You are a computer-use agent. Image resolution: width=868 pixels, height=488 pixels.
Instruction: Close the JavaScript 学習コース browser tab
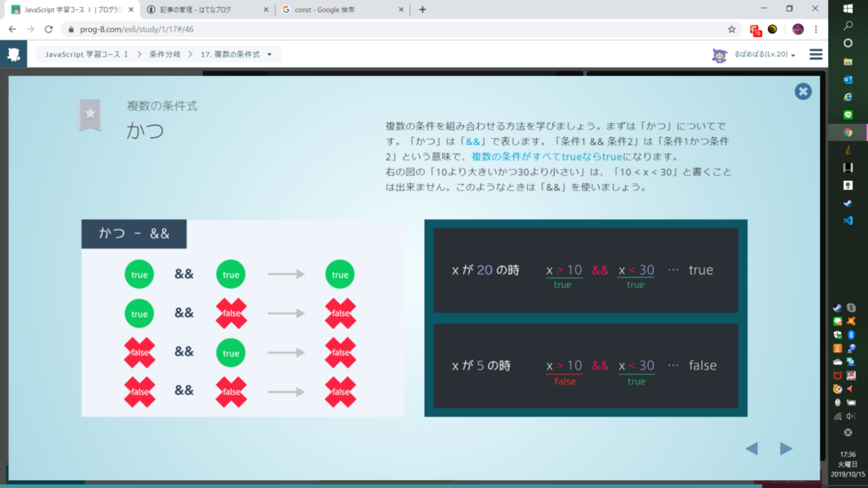[x=131, y=10]
